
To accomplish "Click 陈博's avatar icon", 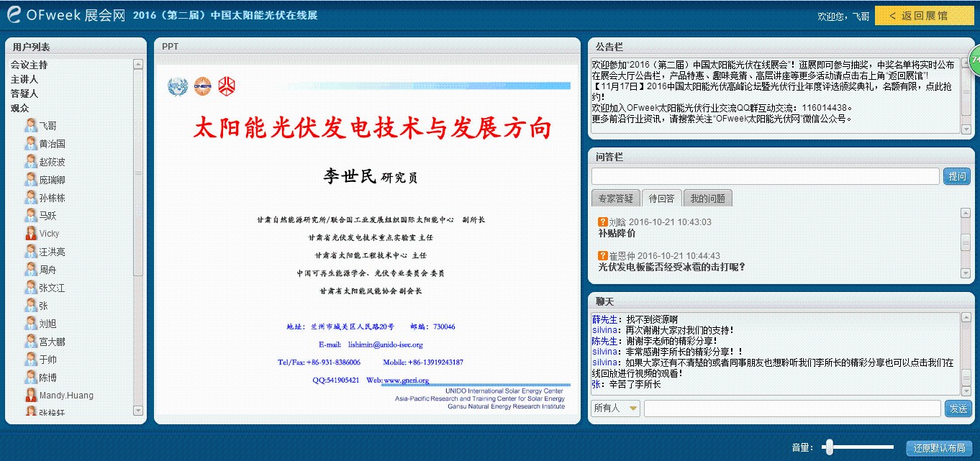I will click(x=31, y=377).
